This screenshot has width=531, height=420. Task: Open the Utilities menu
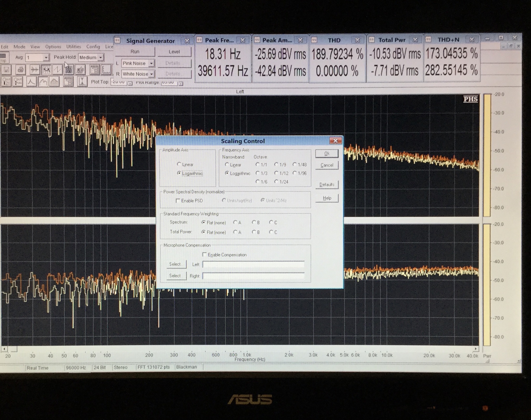[73, 47]
